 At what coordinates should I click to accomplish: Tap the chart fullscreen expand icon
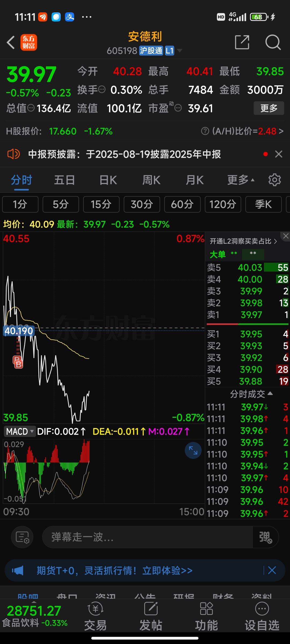(193, 450)
